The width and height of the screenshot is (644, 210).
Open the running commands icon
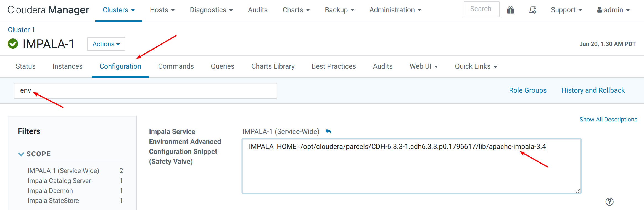(x=532, y=10)
